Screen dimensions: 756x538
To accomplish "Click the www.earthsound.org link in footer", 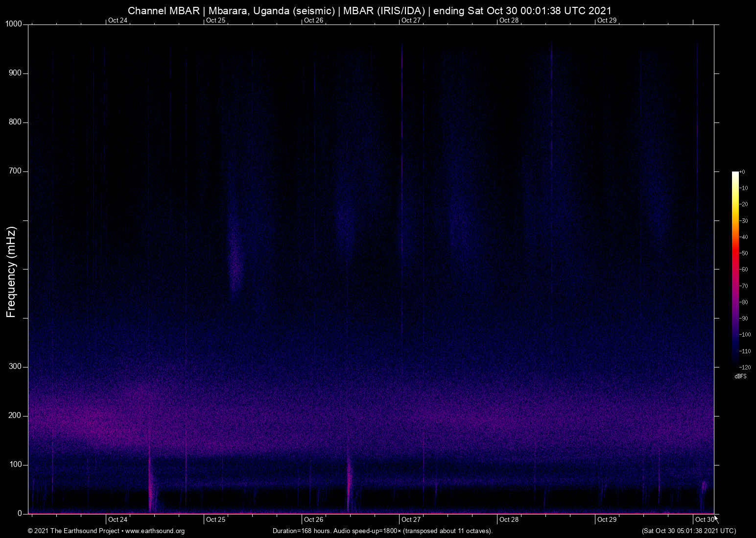I will pos(155,531).
